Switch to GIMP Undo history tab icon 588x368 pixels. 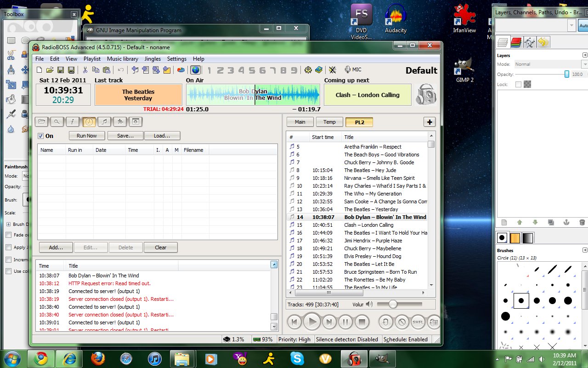tap(543, 43)
